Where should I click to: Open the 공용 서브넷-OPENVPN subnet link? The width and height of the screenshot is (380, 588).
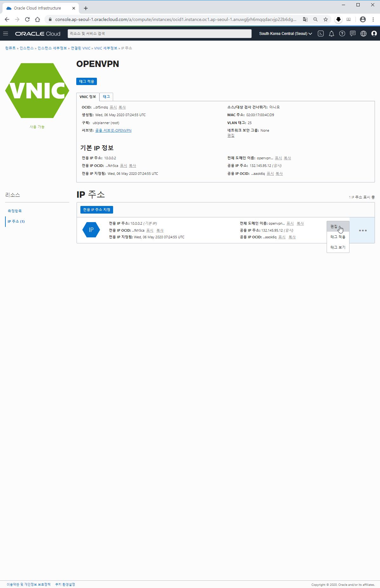[113, 130]
